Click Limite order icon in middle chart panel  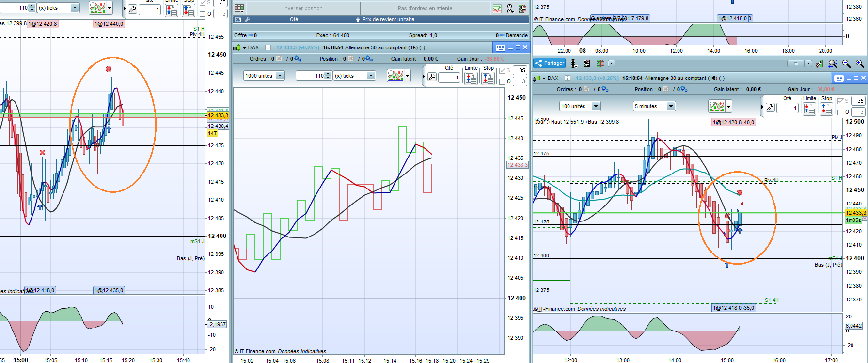(471, 78)
